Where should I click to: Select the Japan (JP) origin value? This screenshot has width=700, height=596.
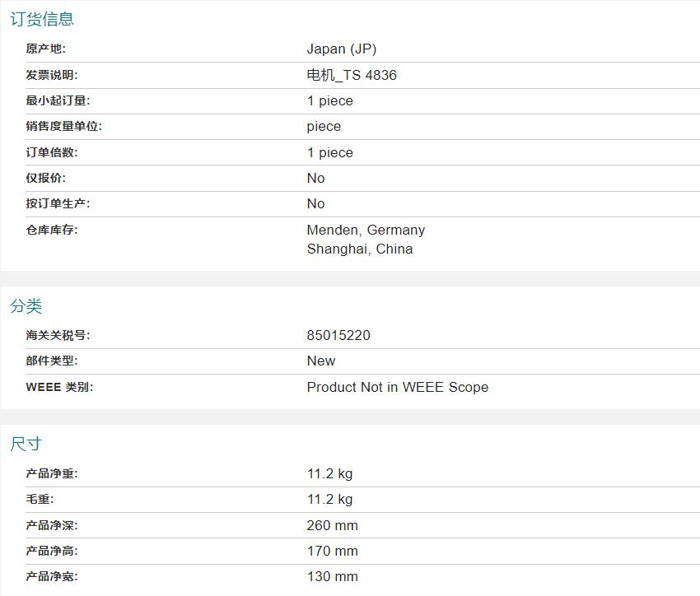coord(341,49)
